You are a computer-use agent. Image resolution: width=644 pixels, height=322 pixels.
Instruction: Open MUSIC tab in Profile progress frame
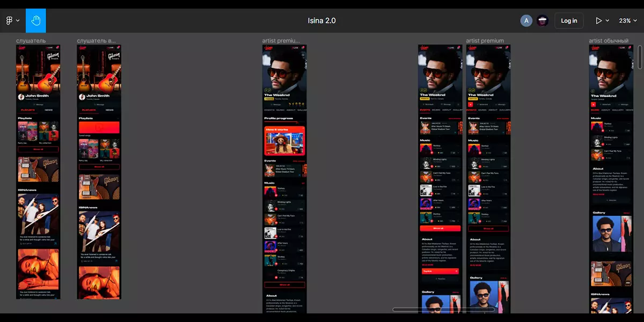pyautogui.click(x=280, y=109)
